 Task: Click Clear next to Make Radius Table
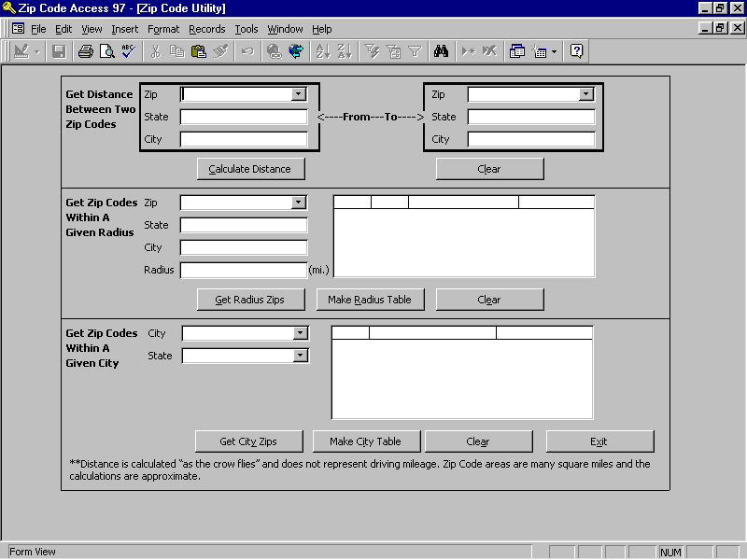pos(489,300)
